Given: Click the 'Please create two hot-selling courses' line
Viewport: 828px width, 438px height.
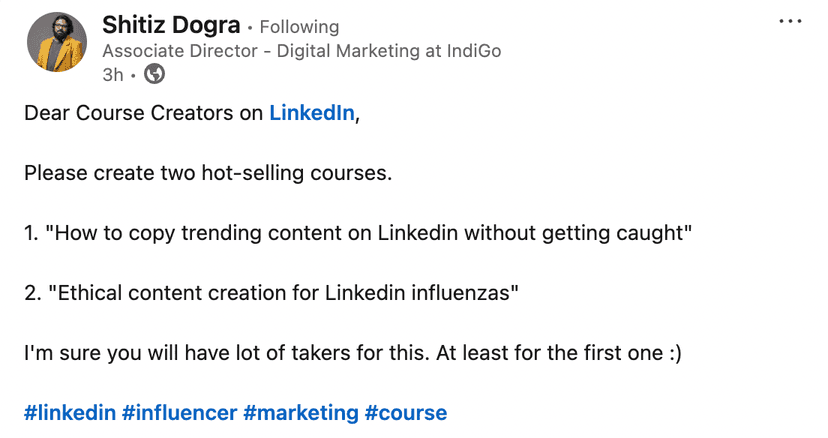Looking at the screenshot, I should click(207, 173).
